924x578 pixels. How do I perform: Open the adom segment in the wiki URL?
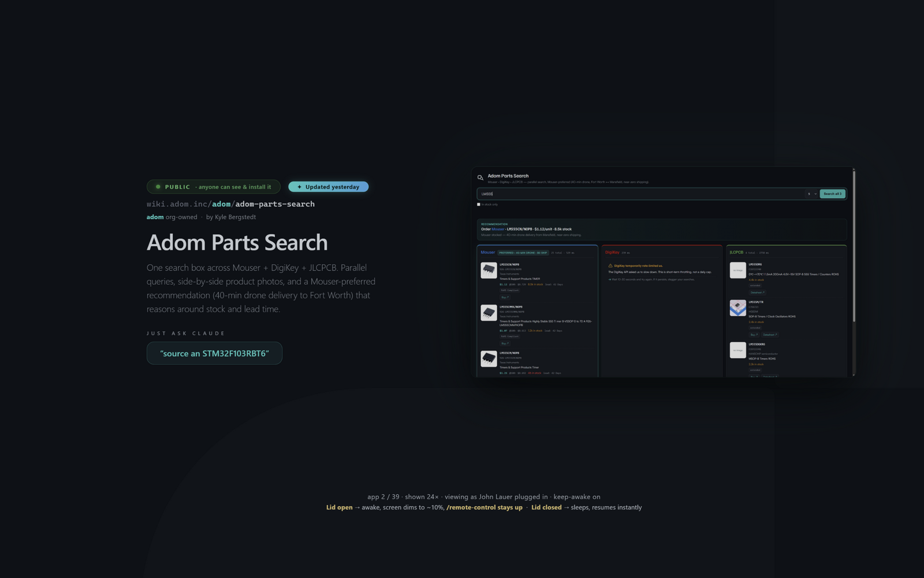tap(221, 204)
